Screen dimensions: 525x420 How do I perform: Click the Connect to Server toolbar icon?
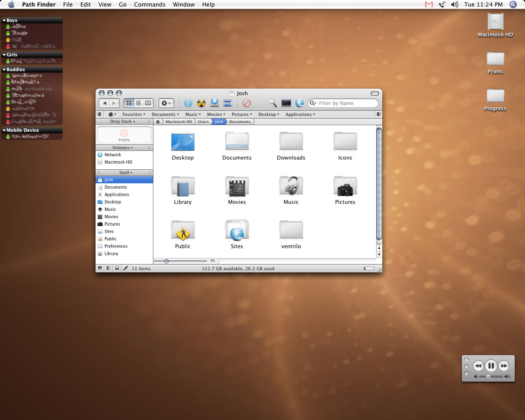214,103
